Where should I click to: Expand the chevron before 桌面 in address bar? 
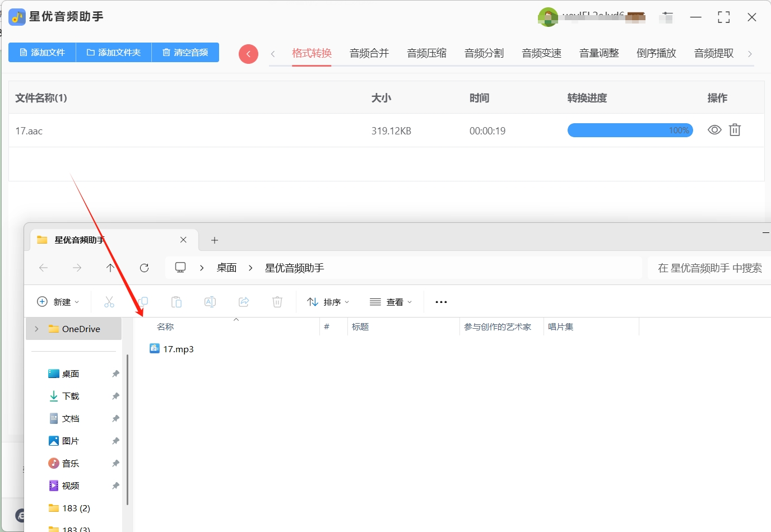click(202, 268)
